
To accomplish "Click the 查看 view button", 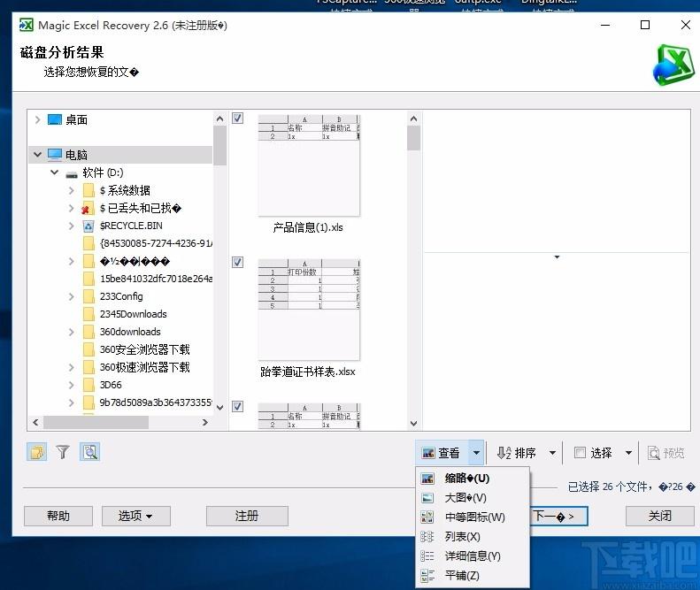I will click(x=442, y=453).
